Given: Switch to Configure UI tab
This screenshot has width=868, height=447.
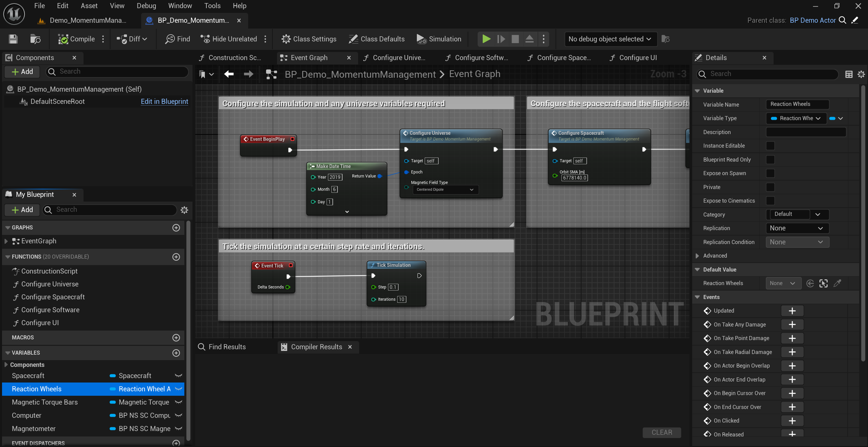Looking at the screenshot, I should pos(633,58).
